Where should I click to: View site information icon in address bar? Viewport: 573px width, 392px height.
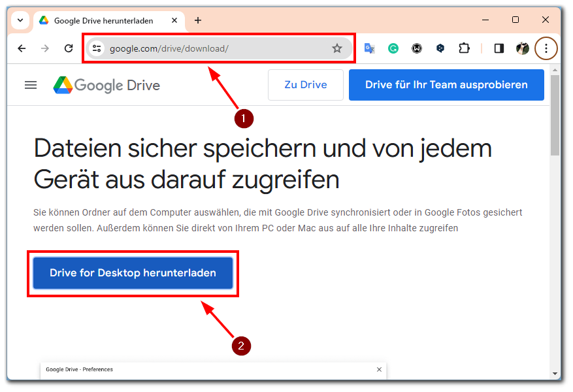click(x=97, y=48)
